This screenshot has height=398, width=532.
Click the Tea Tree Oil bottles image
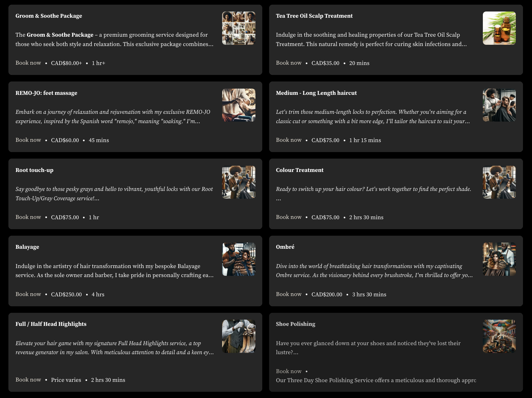[499, 28]
